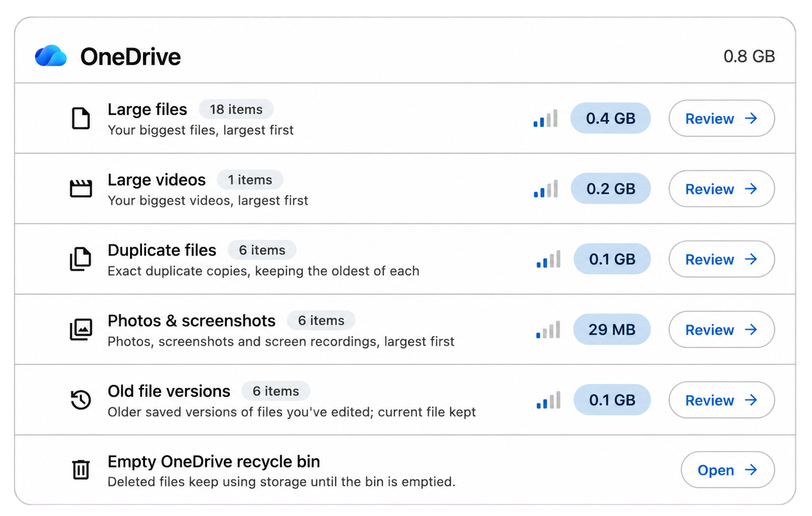Click the 0.1 GB badge for Old file versions
This screenshot has width=812, height=516.
612,400
